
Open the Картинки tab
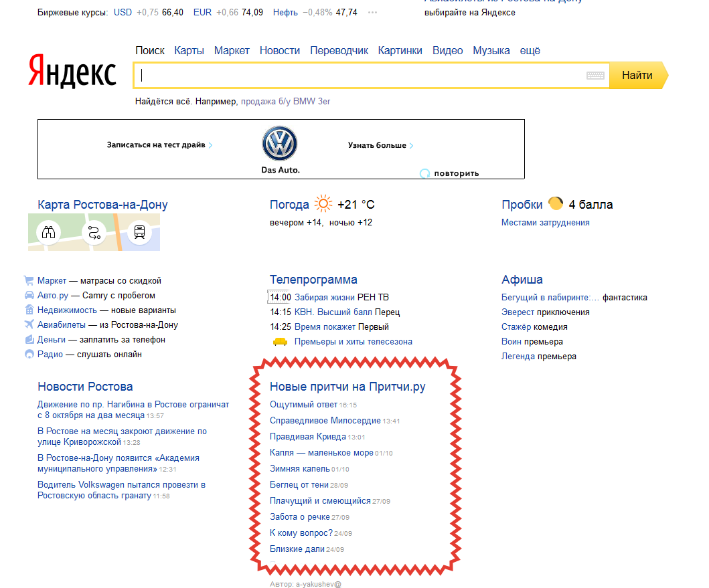tap(400, 51)
